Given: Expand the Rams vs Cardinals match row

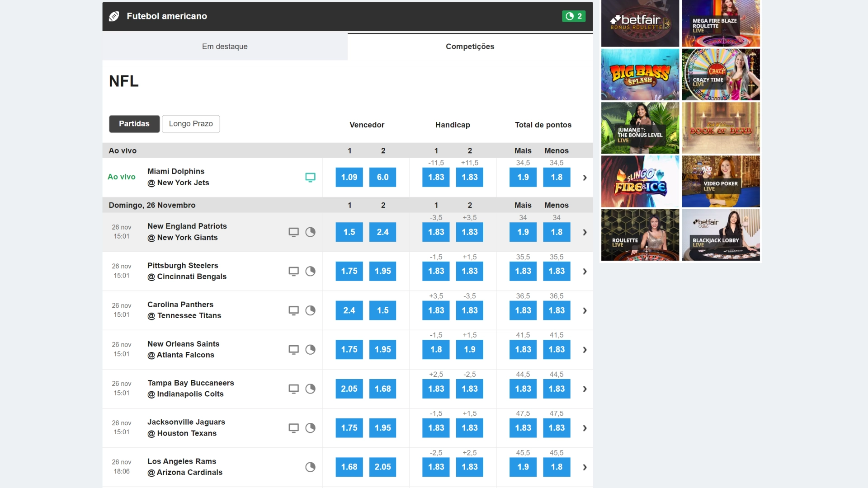Looking at the screenshot, I should (x=584, y=467).
